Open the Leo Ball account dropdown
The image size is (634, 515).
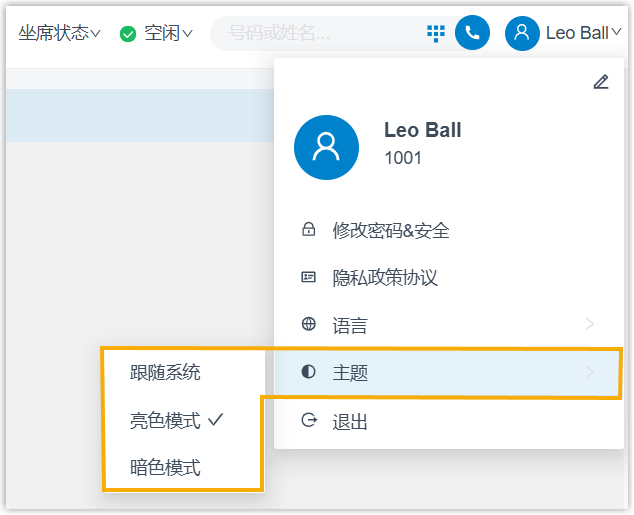click(x=583, y=33)
